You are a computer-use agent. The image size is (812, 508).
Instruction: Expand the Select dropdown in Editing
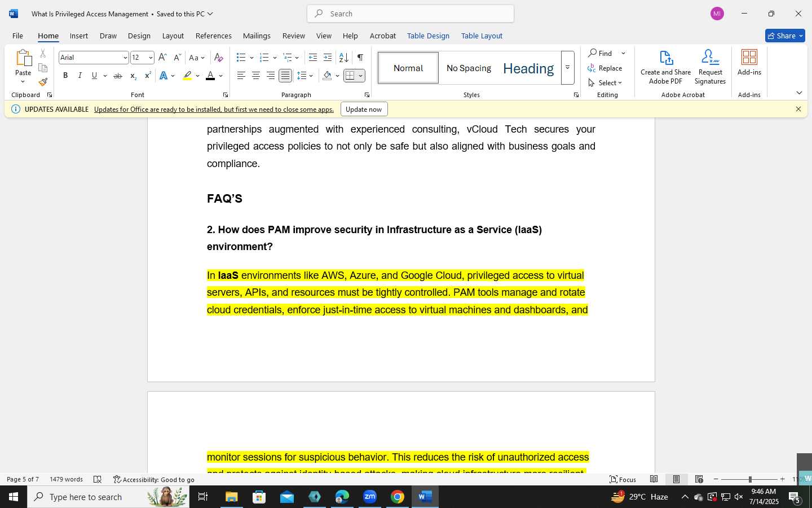[x=605, y=82]
